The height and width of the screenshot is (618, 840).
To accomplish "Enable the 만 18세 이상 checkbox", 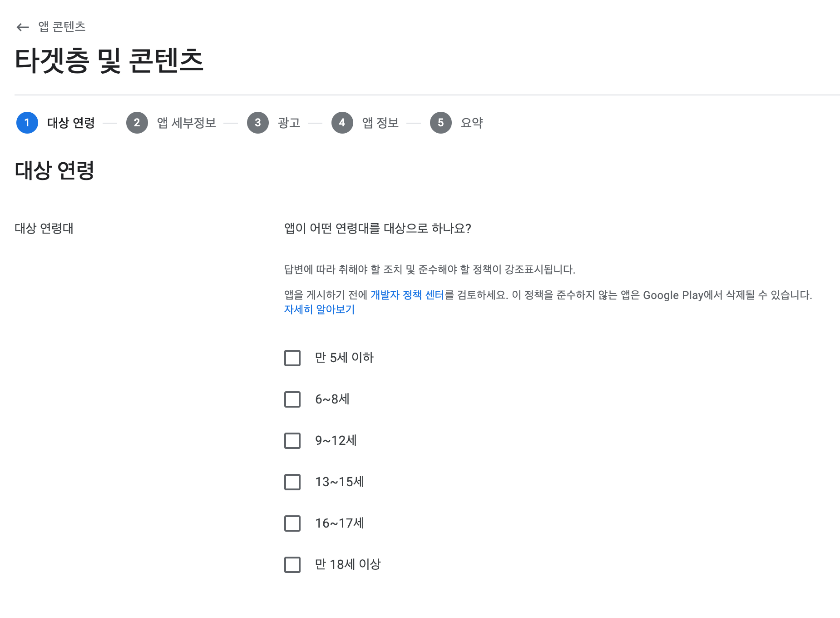I will click(292, 565).
